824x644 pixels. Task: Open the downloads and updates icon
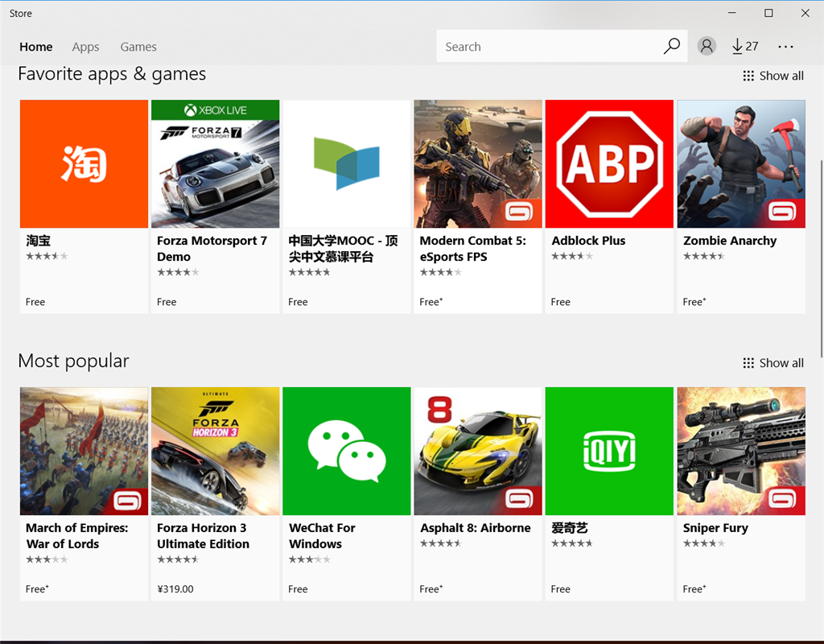coord(737,46)
